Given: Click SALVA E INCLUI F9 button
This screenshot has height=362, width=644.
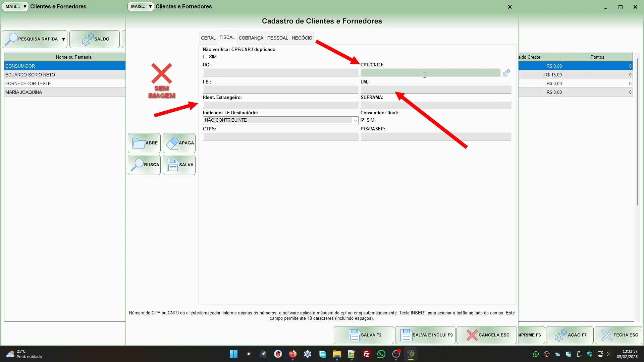Looking at the screenshot, I should point(425,335).
